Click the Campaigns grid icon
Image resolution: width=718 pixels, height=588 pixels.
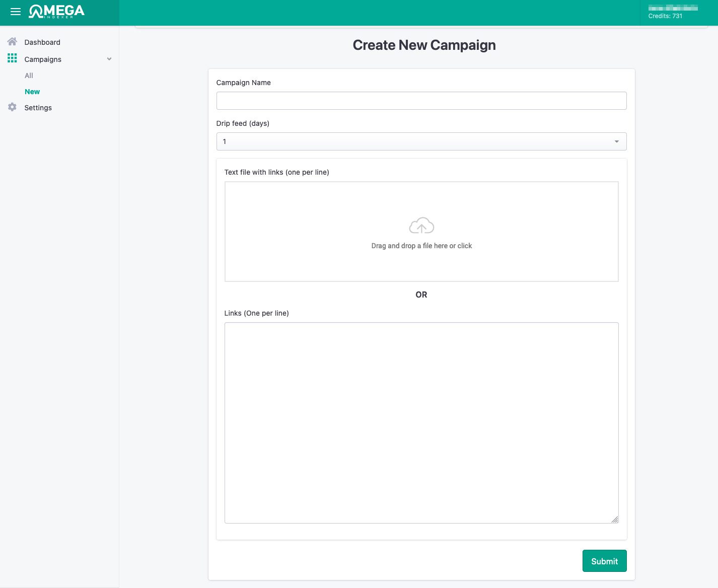13,58
